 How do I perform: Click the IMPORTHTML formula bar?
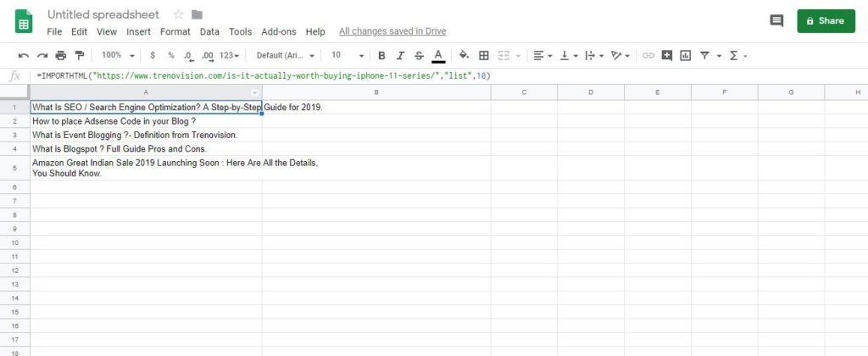[x=448, y=75]
